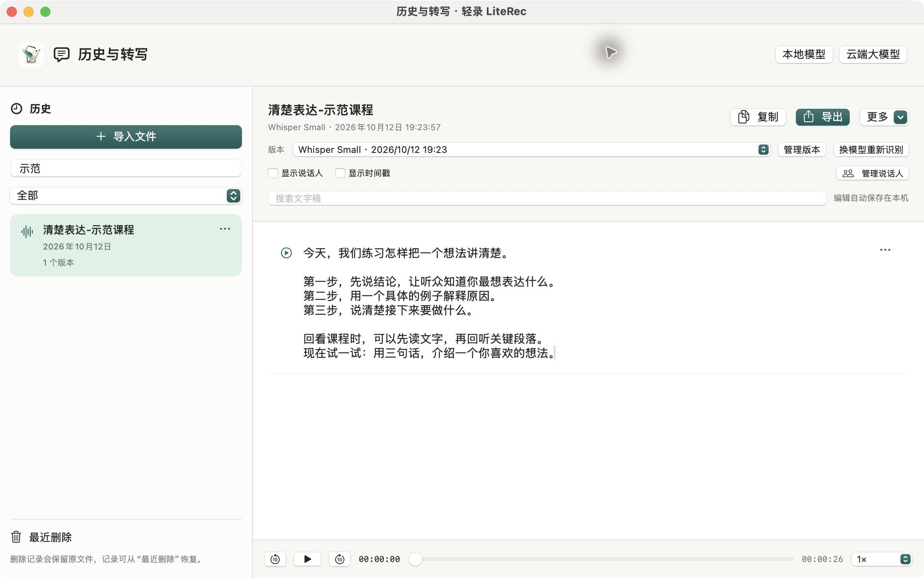Click the history clock icon
The width and height of the screenshot is (924, 578).
[x=16, y=109]
